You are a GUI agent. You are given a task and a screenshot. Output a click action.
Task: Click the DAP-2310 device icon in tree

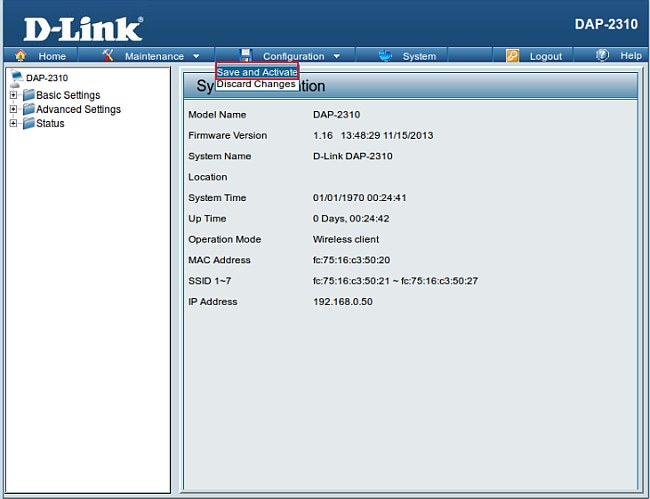point(15,78)
